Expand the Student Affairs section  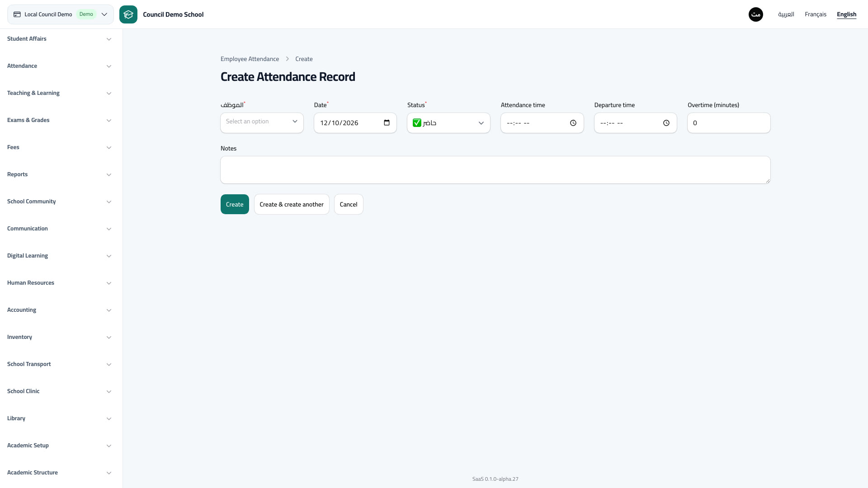point(59,39)
